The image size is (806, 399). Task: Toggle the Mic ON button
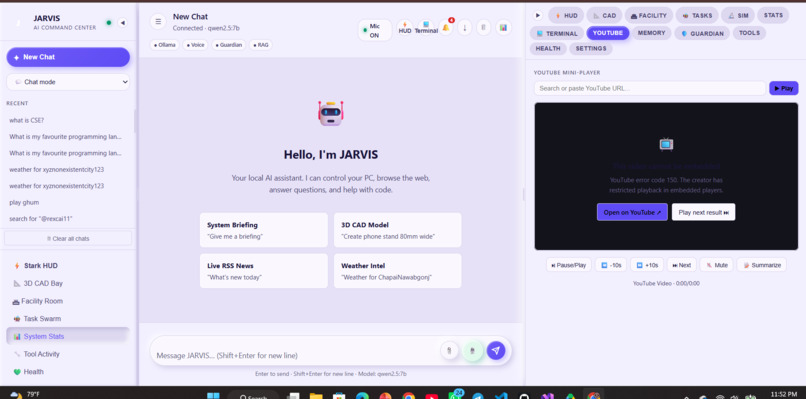tap(375, 30)
